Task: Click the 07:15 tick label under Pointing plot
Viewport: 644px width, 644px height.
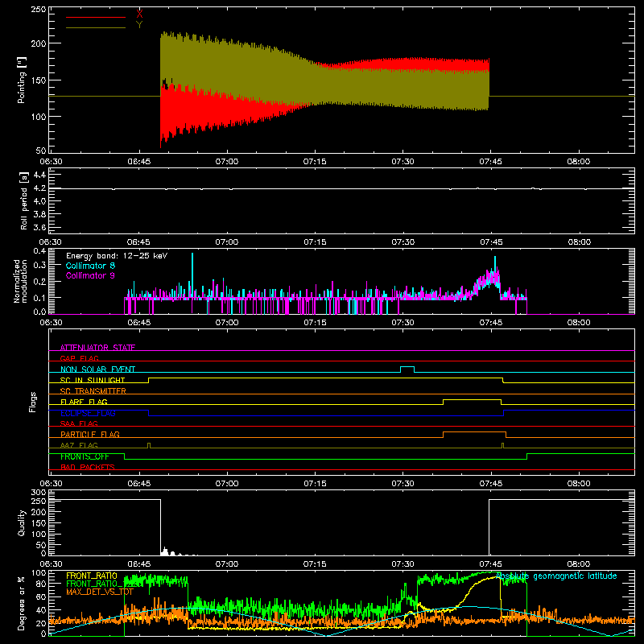Action: (315, 162)
